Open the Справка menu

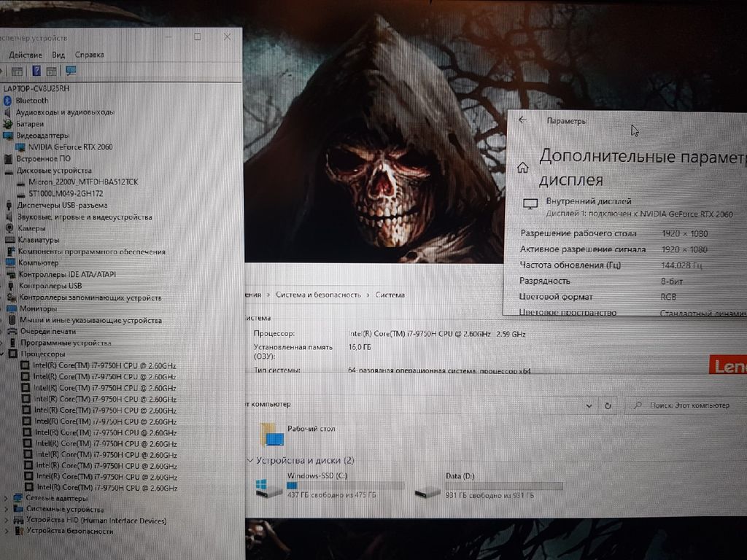[x=89, y=55]
